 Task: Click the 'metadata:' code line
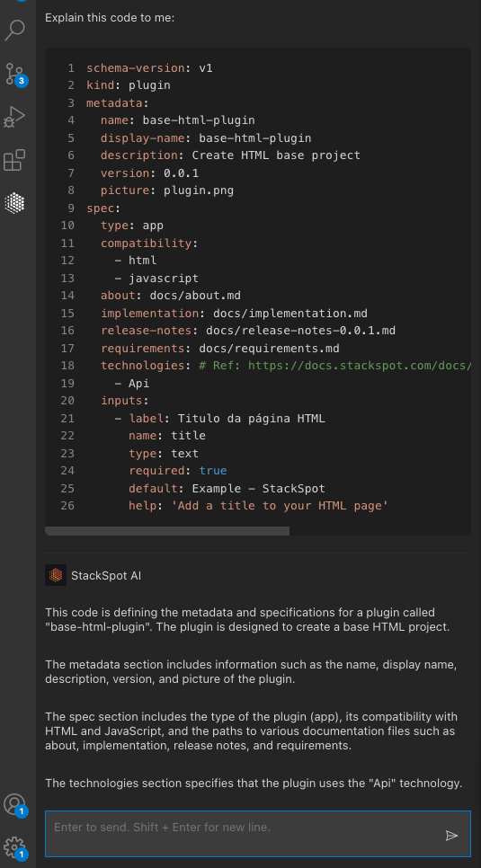[x=118, y=103]
